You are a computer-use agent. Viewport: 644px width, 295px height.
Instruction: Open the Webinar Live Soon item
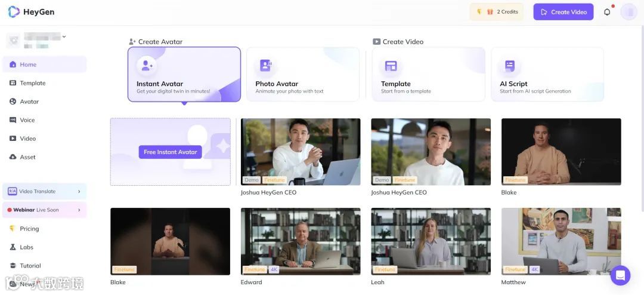pyautogui.click(x=44, y=210)
